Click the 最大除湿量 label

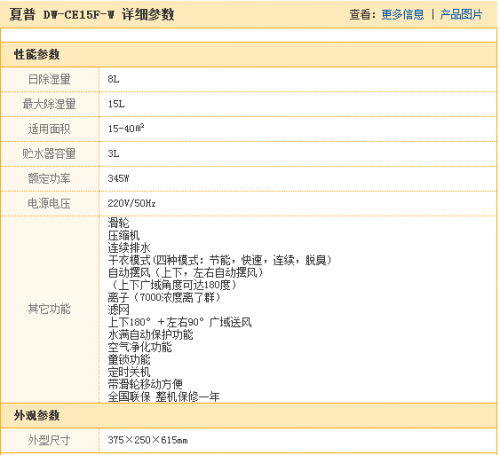[x=49, y=104]
